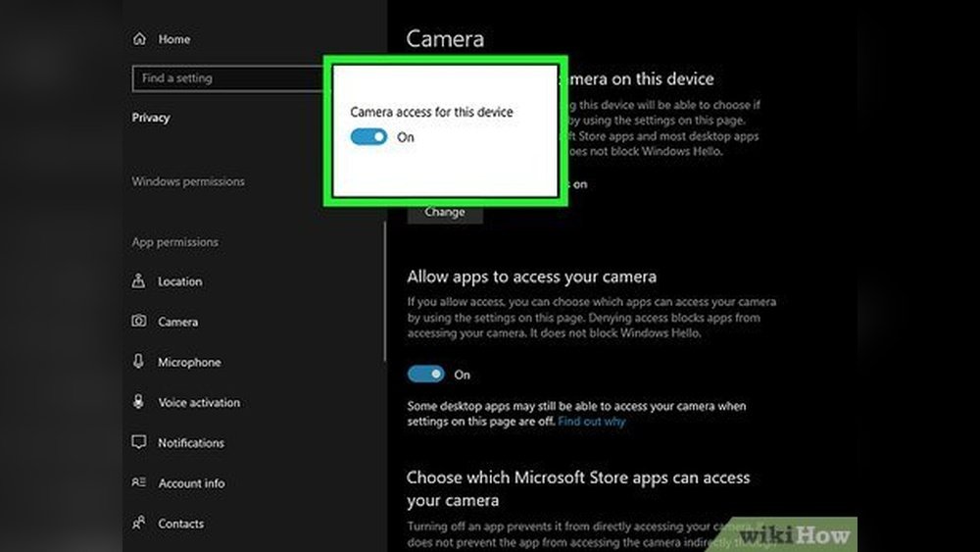
Task: Click the App permissions label
Action: click(x=175, y=242)
